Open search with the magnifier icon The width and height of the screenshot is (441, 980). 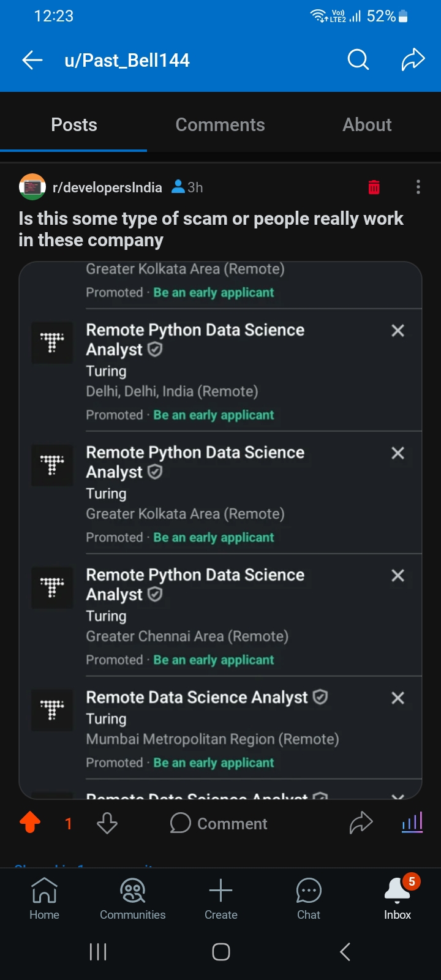[358, 60]
